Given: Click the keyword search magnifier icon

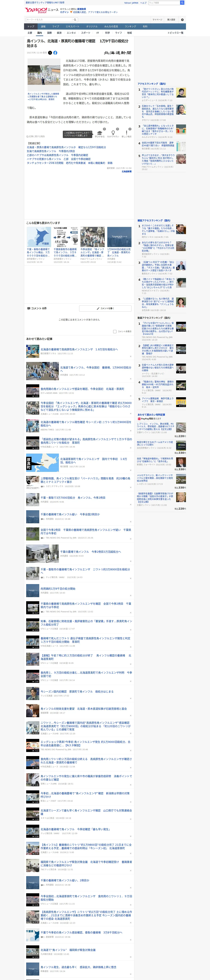Looking at the screenshot, I should [75, 20].
